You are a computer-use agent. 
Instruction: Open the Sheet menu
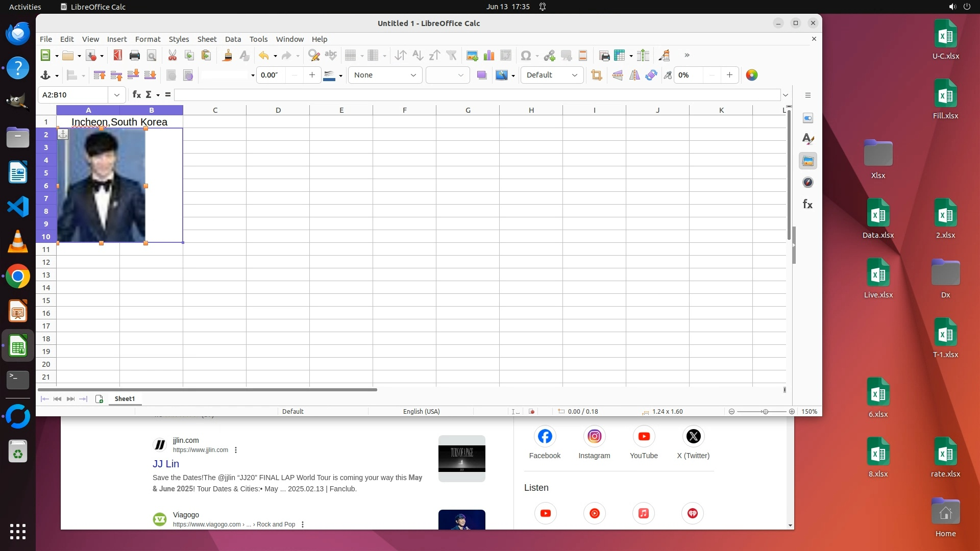point(207,39)
